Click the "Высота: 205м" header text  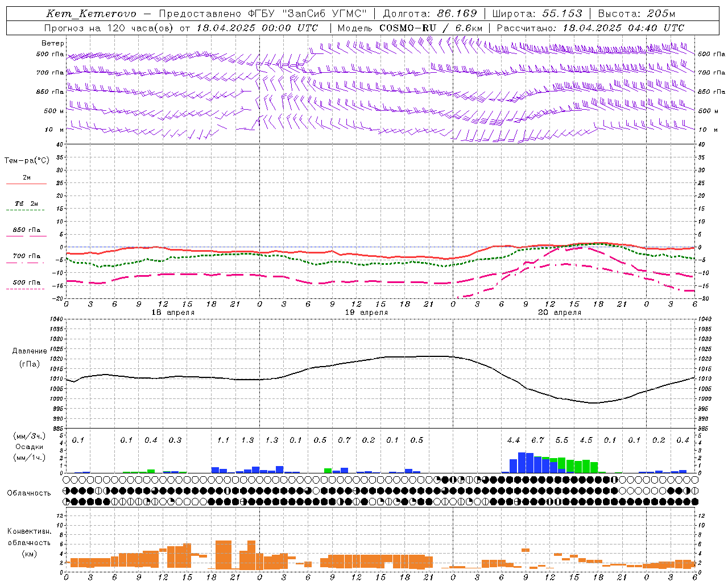coord(636,14)
